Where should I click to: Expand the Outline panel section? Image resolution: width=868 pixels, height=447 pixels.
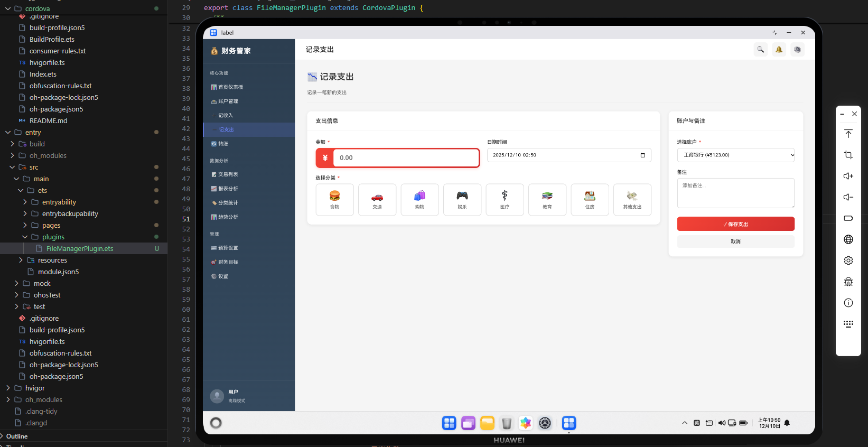point(16,436)
